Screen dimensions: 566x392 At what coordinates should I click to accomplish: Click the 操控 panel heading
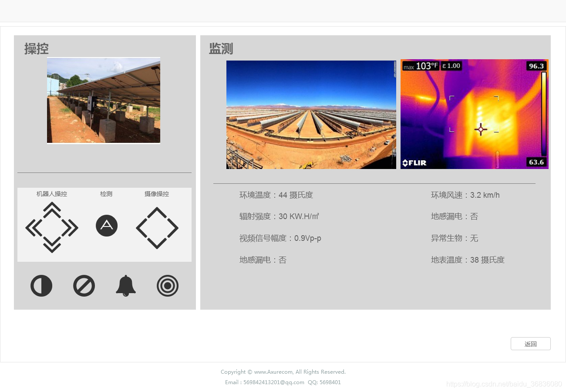pos(37,49)
